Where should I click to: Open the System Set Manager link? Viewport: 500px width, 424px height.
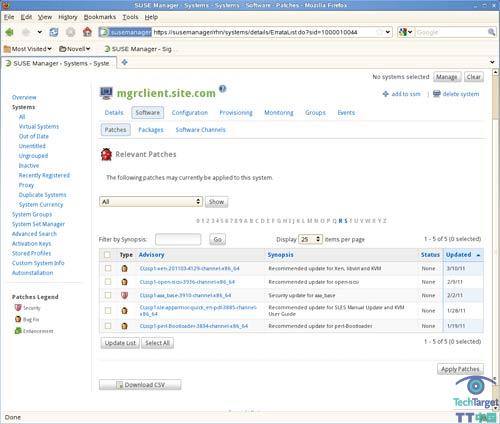(x=38, y=224)
